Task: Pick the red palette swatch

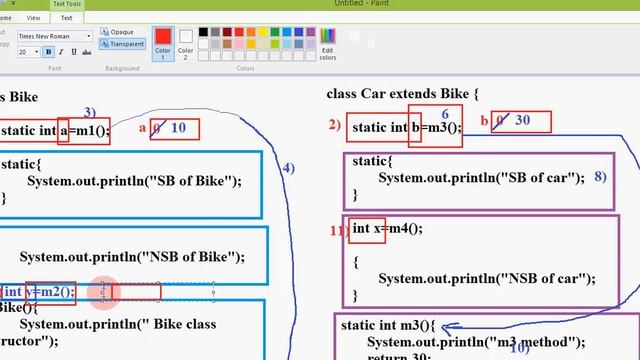Action: click(x=239, y=32)
